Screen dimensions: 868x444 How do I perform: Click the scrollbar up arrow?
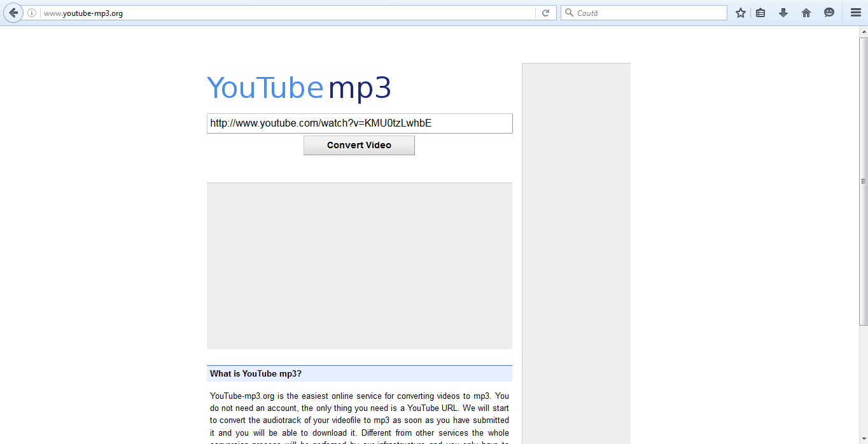pos(864,32)
